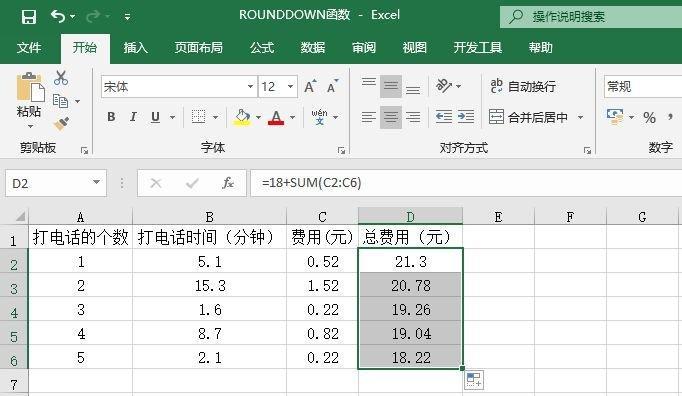The width and height of the screenshot is (682, 396).
Task: Open the 文件 menu
Action: pos(29,47)
